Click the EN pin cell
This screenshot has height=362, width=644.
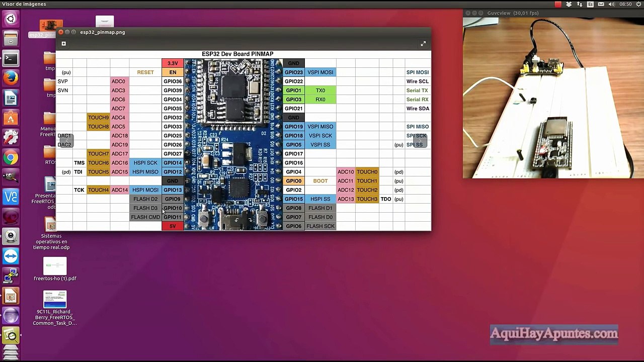point(173,72)
